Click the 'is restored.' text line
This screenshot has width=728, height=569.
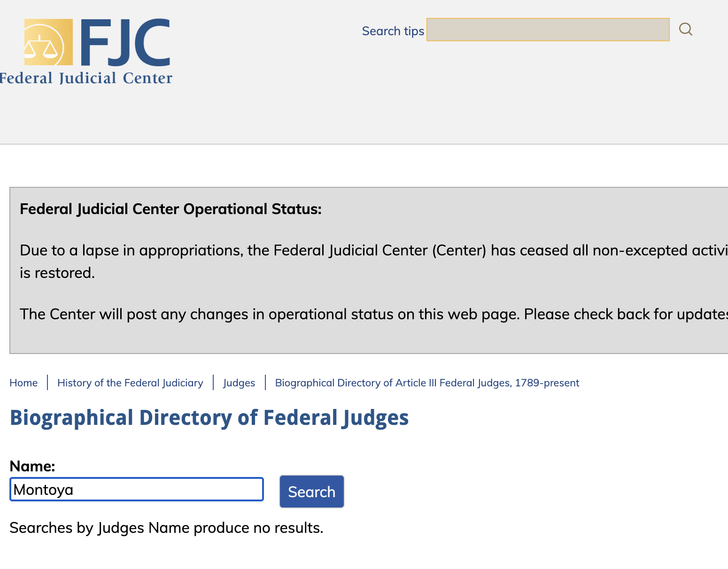click(57, 273)
